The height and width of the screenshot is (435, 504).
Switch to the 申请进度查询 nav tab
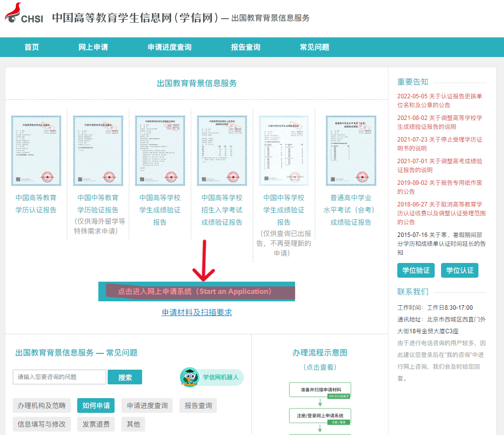pos(168,47)
